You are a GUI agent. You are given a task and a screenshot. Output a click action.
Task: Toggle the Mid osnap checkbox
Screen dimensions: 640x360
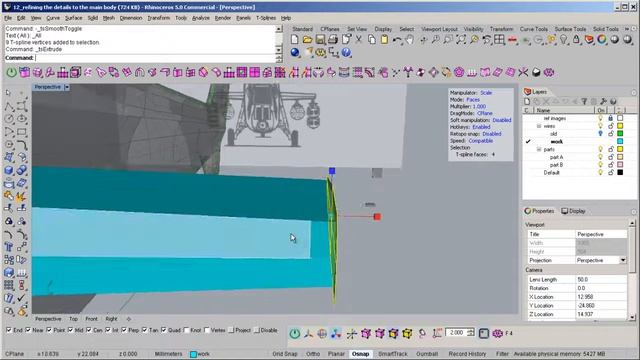pos(71,330)
